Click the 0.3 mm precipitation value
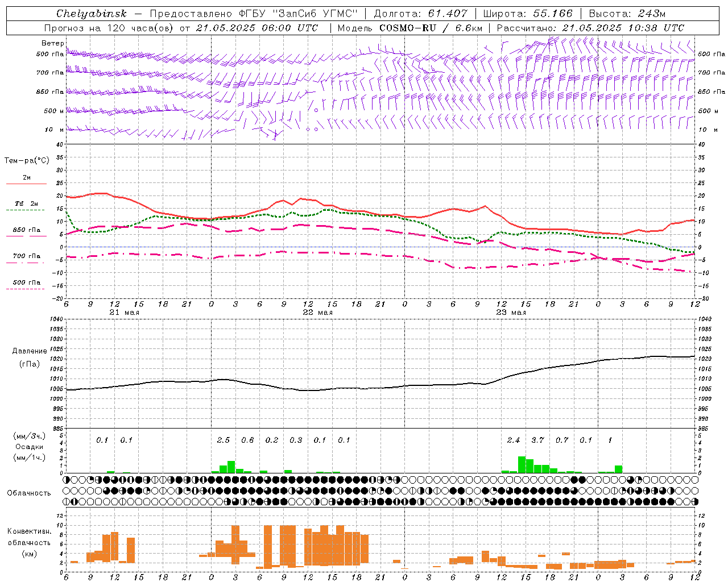The width and height of the screenshot is (728, 582). click(296, 440)
